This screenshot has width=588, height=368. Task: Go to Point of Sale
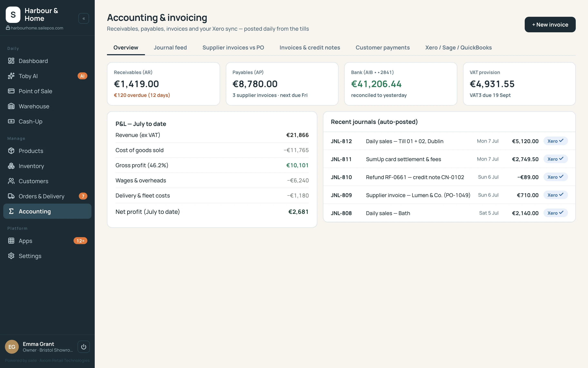click(x=47, y=91)
